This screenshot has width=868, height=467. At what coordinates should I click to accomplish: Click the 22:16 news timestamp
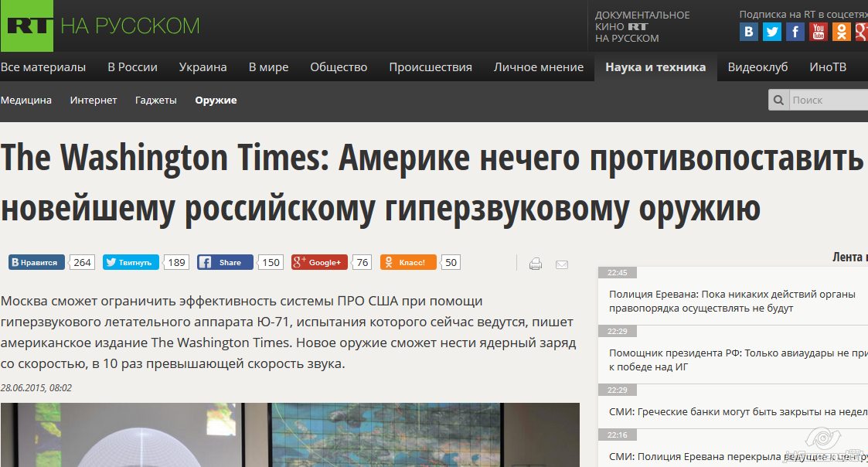[618, 435]
